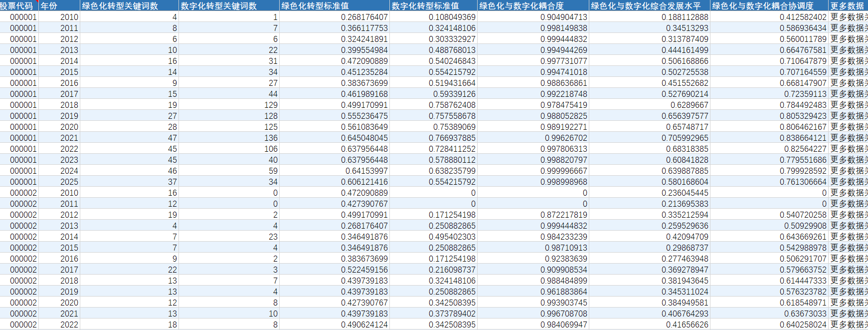Select the 股票代码 column header

19,5
